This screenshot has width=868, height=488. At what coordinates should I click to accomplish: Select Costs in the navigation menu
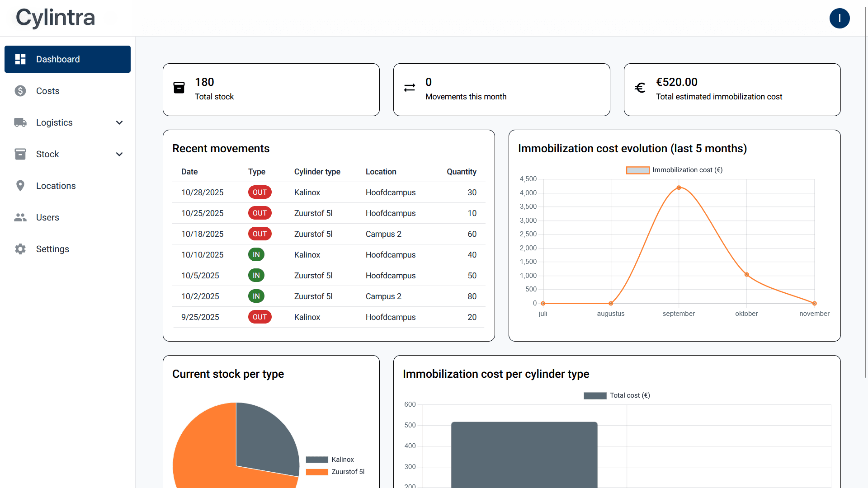pyautogui.click(x=47, y=91)
